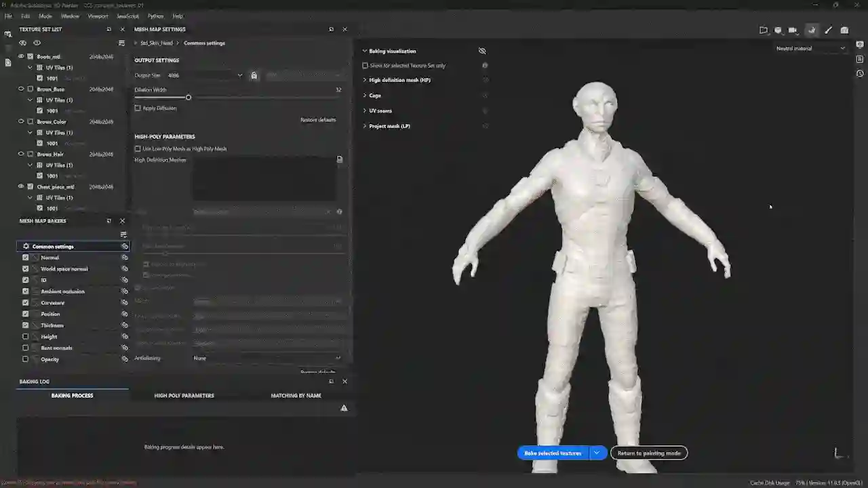
Task: Click the Dilation Width slider handle
Action: (x=189, y=98)
